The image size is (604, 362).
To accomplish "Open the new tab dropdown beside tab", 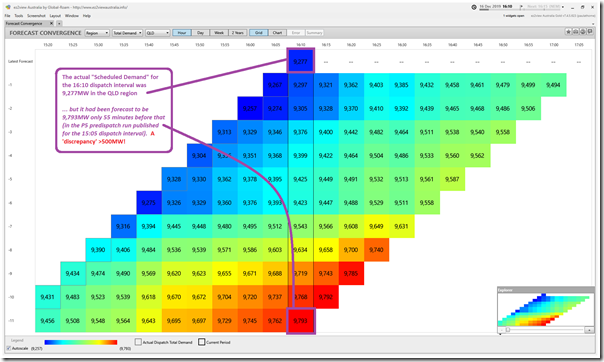I will click(59, 23).
